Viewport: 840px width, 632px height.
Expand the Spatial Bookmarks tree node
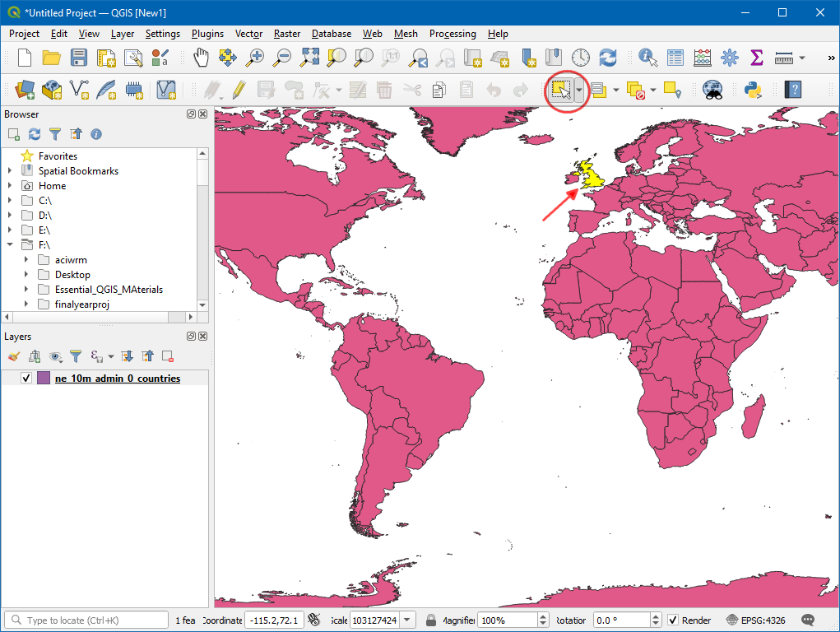click(x=10, y=171)
